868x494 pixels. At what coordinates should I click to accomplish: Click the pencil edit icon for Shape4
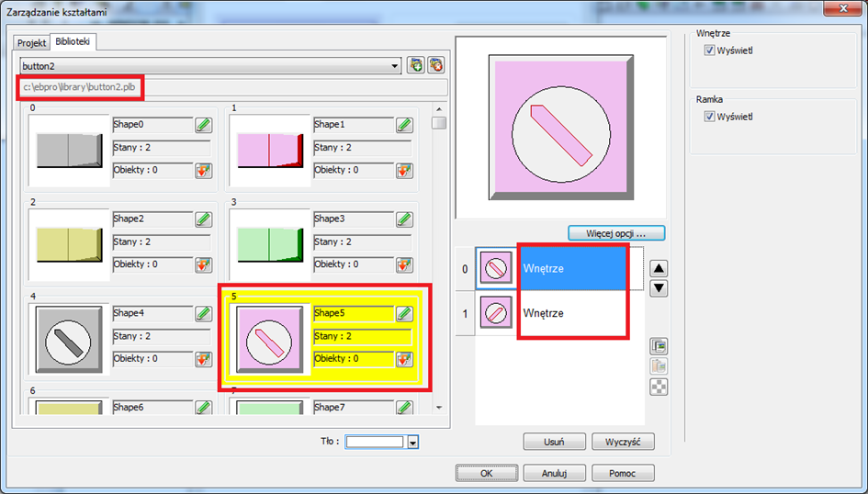pyautogui.click(x=204, y=314)
